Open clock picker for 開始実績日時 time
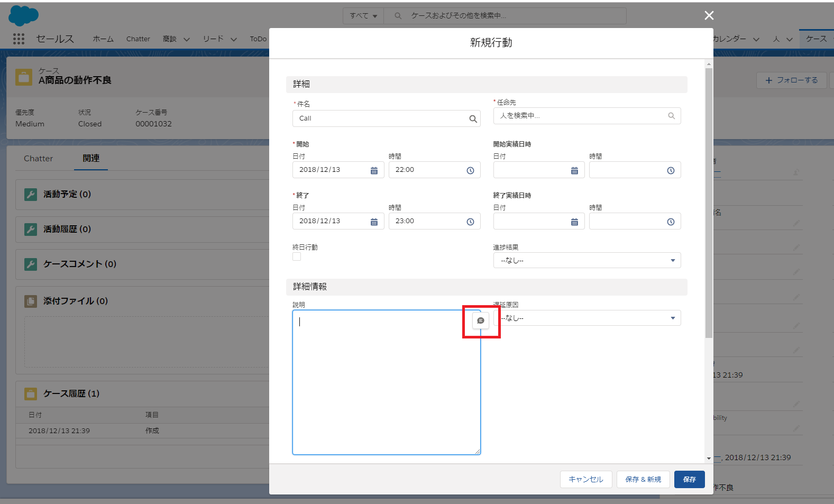 click(x=671, y=170)
